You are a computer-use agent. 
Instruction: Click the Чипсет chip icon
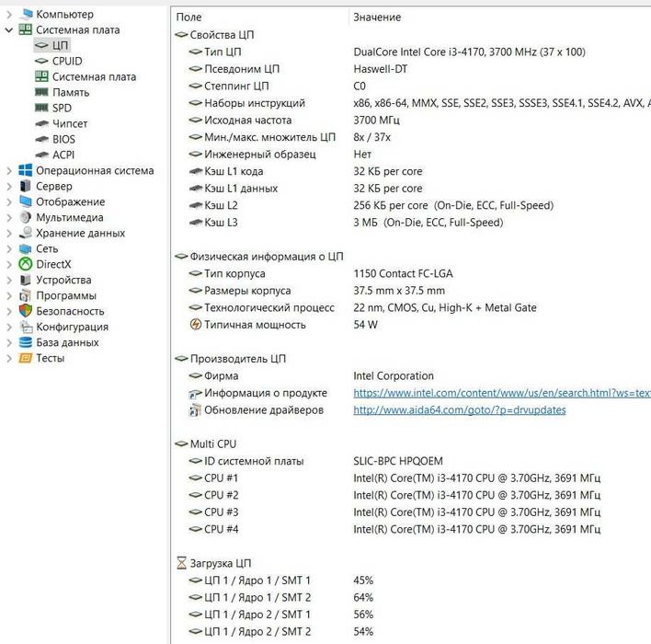coord(41,123)
